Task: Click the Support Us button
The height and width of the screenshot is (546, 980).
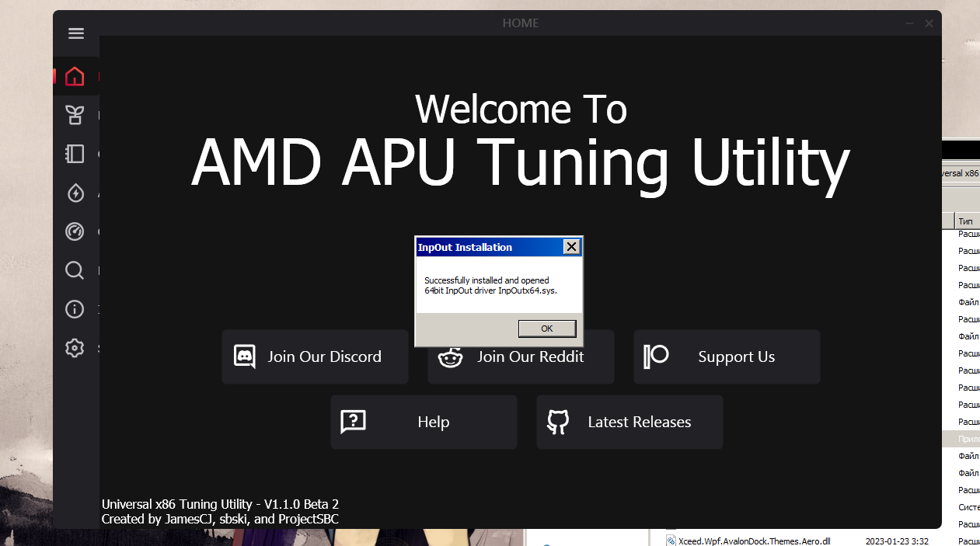Action: [x=727, y=356]
